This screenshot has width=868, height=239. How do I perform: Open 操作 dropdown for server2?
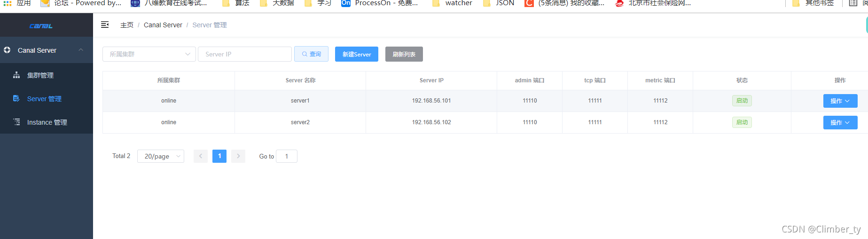[840, 122]
